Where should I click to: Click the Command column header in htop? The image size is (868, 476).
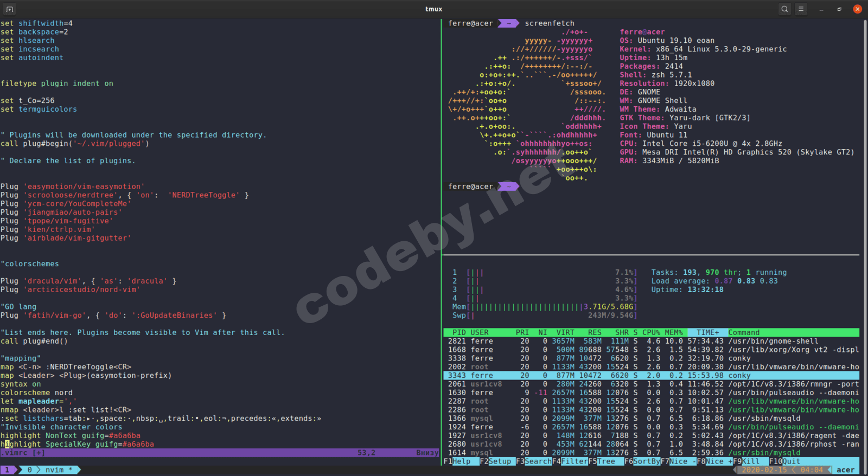pyautogui.click(x=744, y=332)
